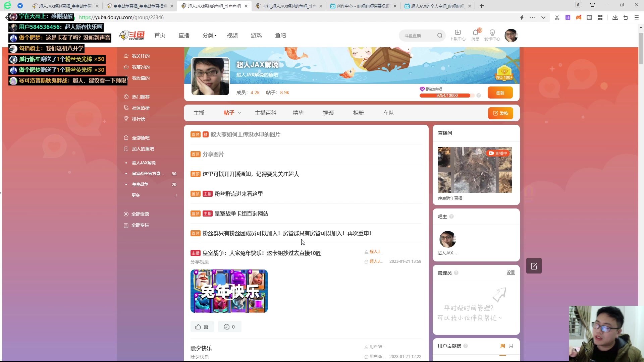644x362 pixels.
Task: Click the help question mark beside 吧主
Action: (x=451, y=217)
